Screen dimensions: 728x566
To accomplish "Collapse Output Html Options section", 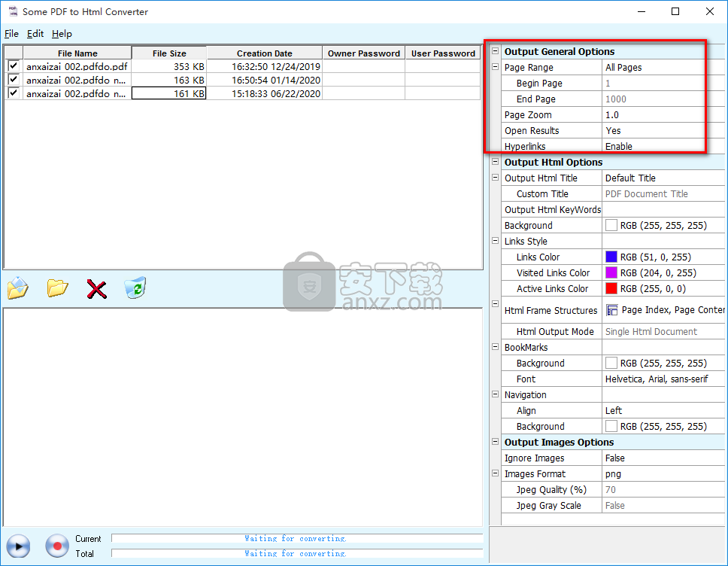I will click(496, 162).
